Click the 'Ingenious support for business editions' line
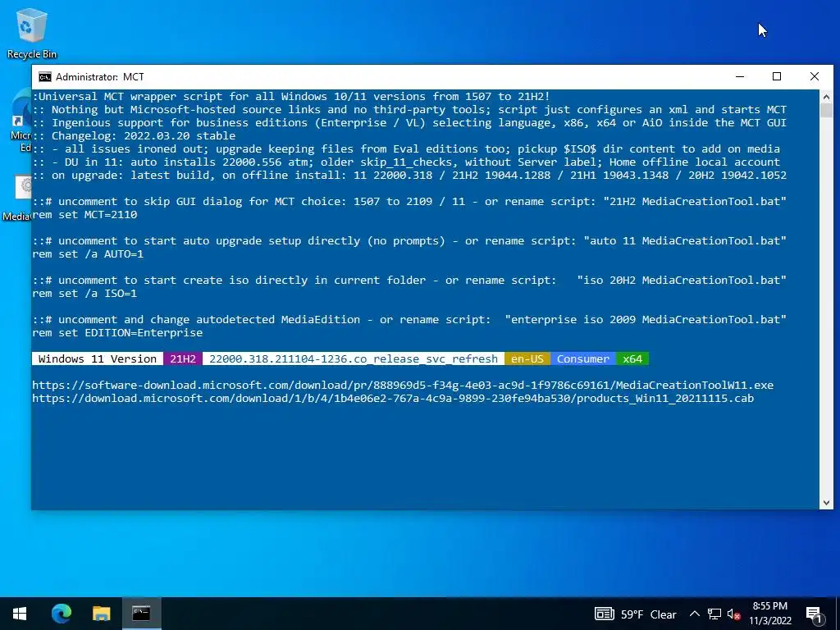 click(x=409, y=123)
